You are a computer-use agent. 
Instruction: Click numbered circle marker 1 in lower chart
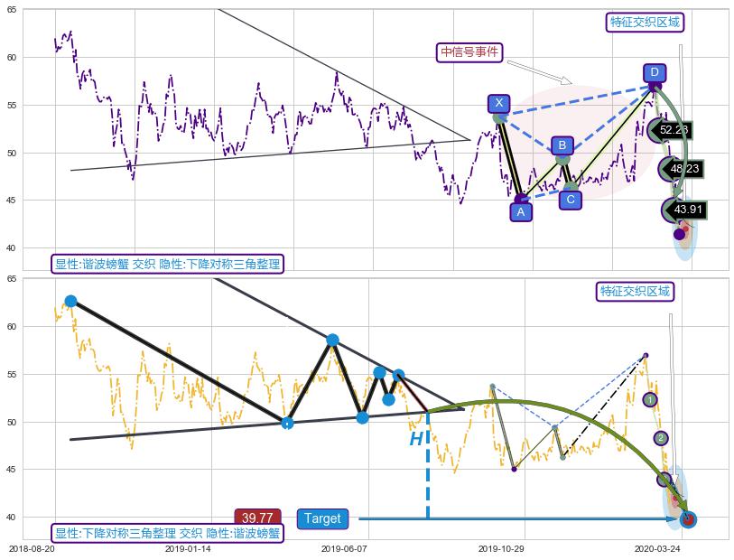[650, 399]
